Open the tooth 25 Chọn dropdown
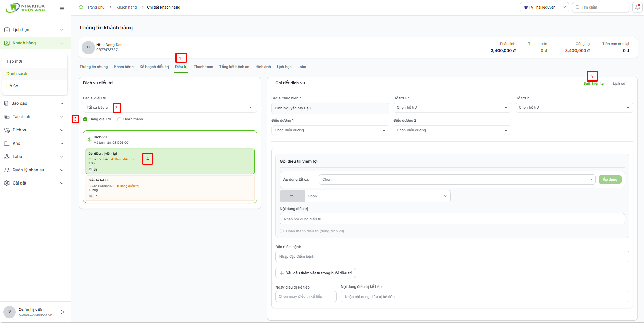This screenshot has height=324, width=644. click(377, 196)
